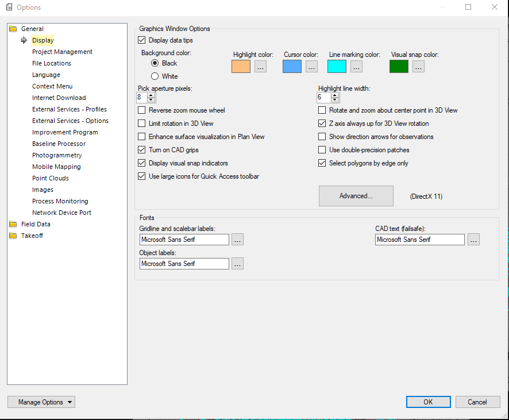The image size is (509, 420).
Task: Open Project Management options
Action: point(62,52)
